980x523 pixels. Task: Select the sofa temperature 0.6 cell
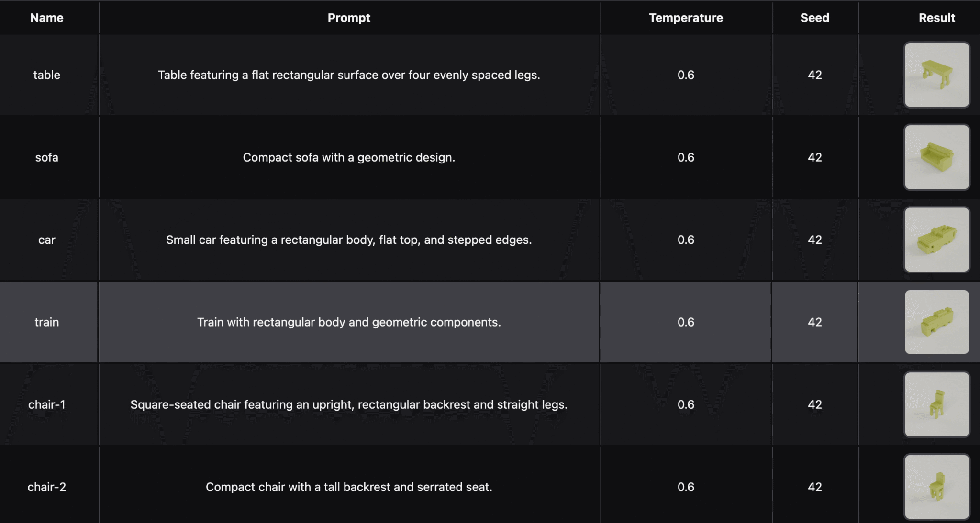coord(686,157)
